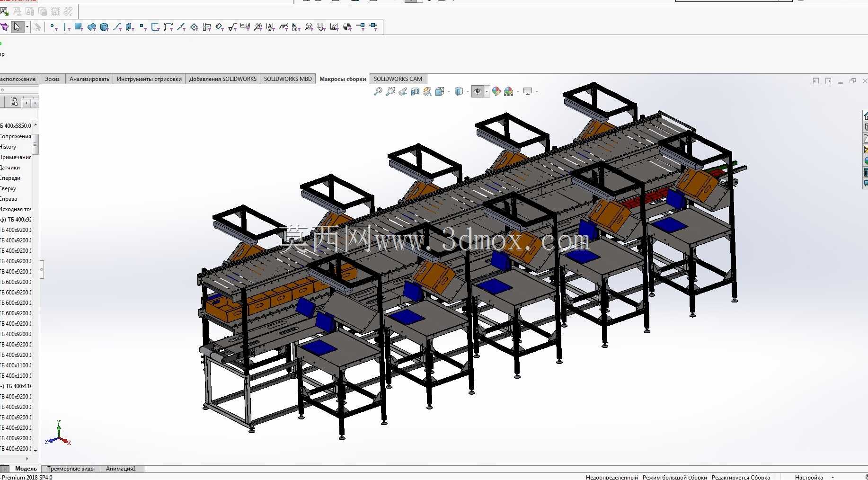Toggle the filter planes icon
The image size is (868, 480).
point(130,27)
